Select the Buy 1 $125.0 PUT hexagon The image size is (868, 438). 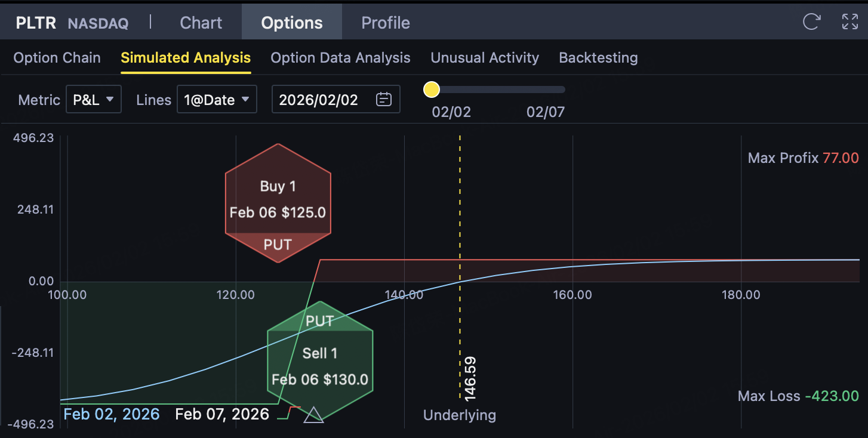(x=278, y=203)
